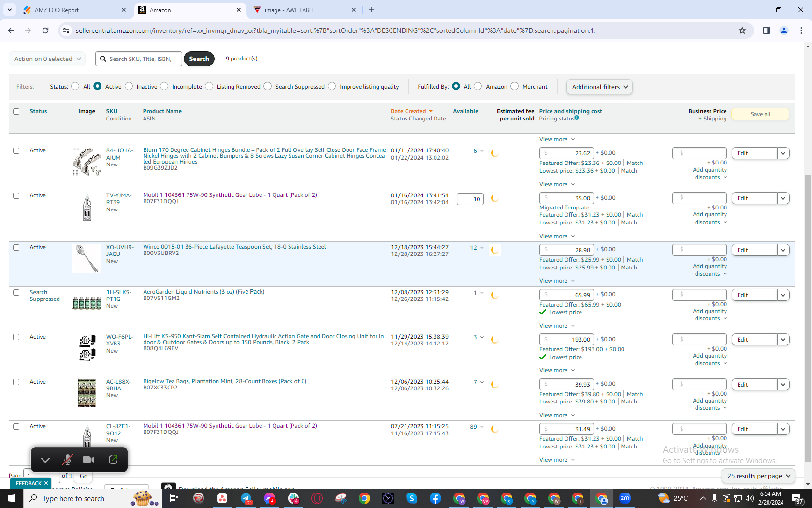Open the browser side panel
812x508 pixels.
tap(767, 30)
